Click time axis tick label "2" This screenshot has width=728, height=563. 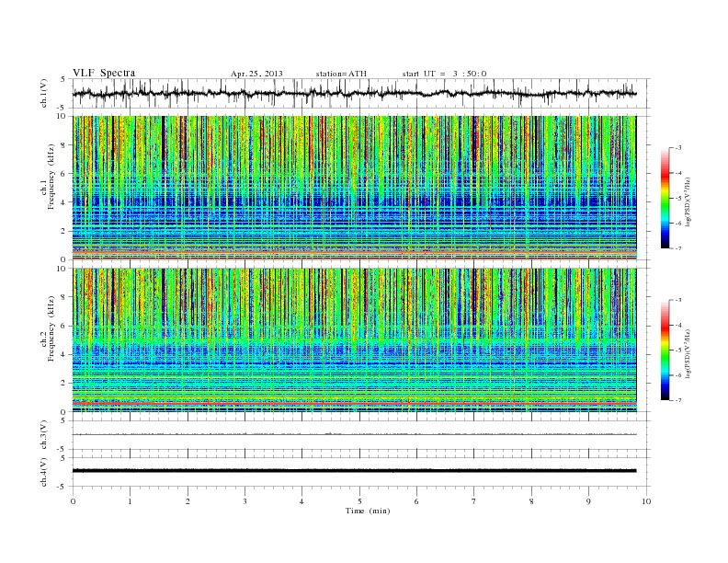(188, 501)
